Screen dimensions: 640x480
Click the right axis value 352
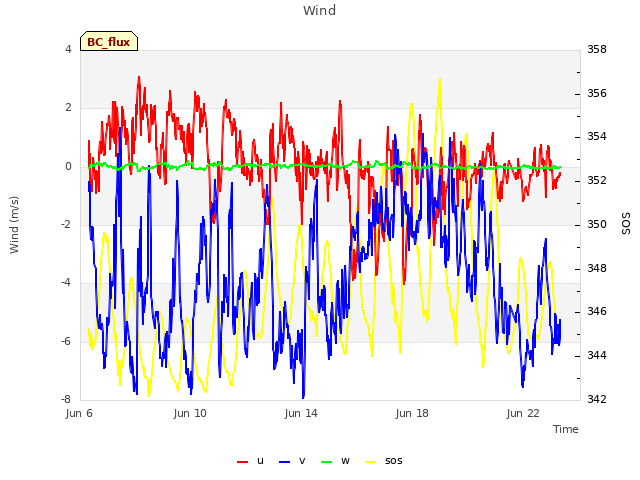pos(597,180)
